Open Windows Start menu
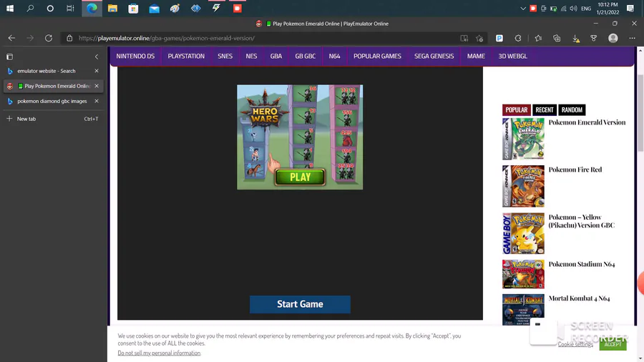644x362 pixels. (10, 8)
